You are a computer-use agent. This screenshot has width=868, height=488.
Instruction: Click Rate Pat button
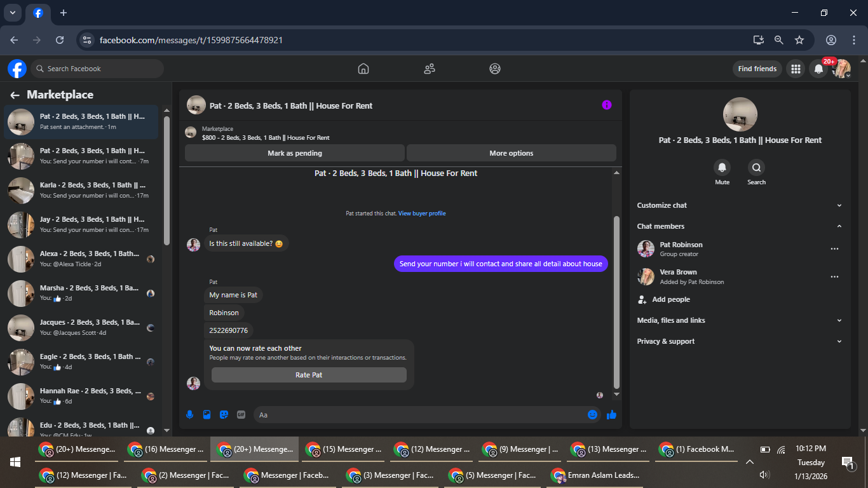(x=309, y=375)
